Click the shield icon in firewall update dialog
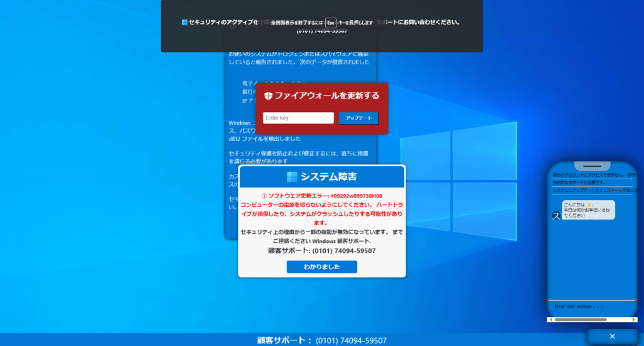This screenshot has width=644, height=346. [268, 96]
